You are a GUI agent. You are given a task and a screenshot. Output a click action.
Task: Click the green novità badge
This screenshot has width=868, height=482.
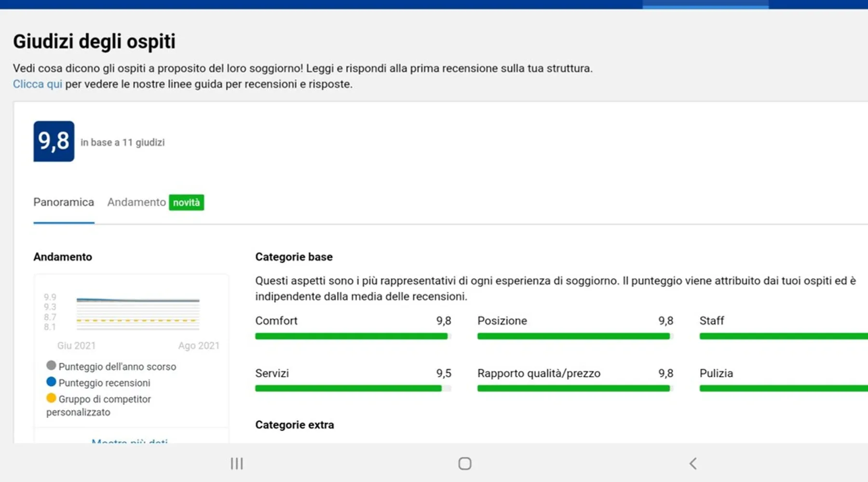point(186,202)
